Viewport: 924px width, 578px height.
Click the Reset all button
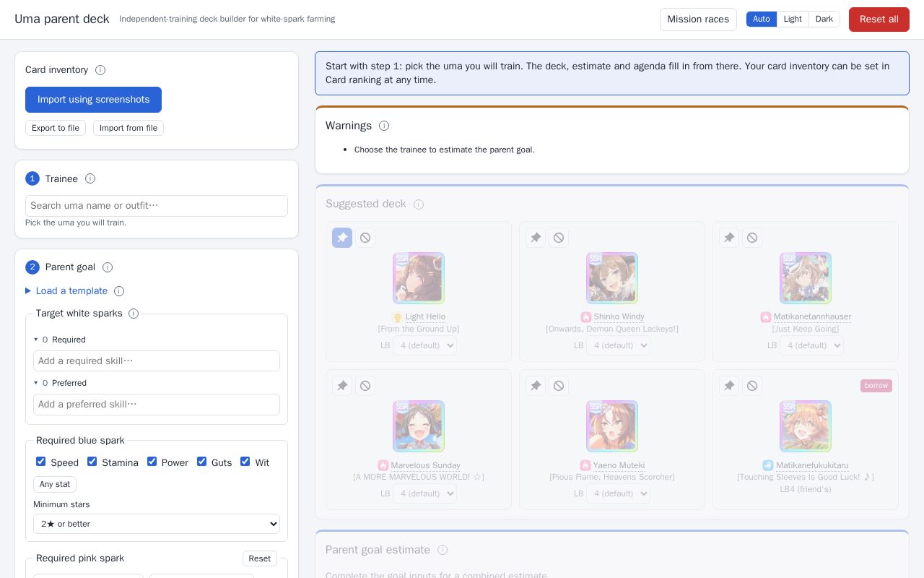879,20
